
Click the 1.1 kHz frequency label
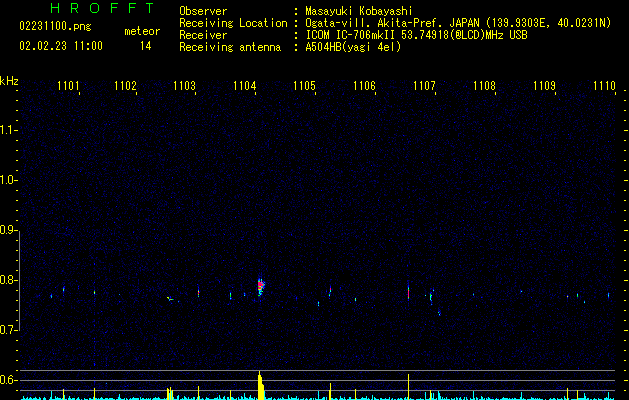coord(8,130)
